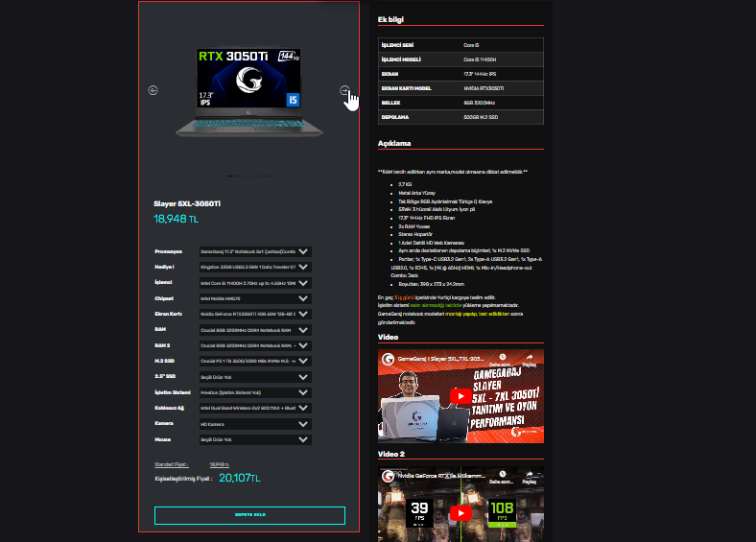Show the next laptop image with right arrow
This screenshot has width=756, height=542.
[344, 90]
